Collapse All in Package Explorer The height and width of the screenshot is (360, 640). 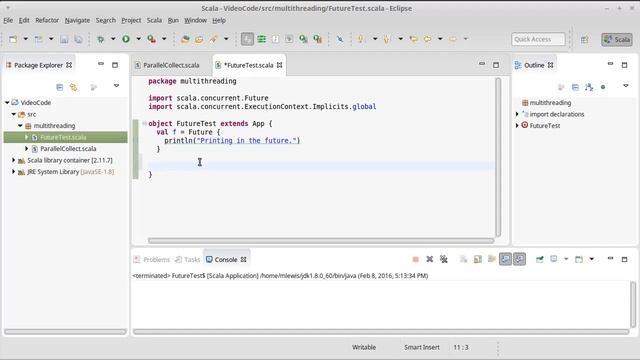60,87
